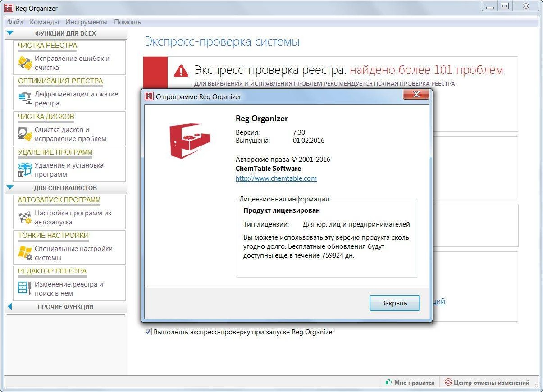The width and height of the screenshot is (543, 392).
Task: Collapse the ДЛЯ СПЕЦИАЛИСТОВ section
Action: tap(10, 187)
